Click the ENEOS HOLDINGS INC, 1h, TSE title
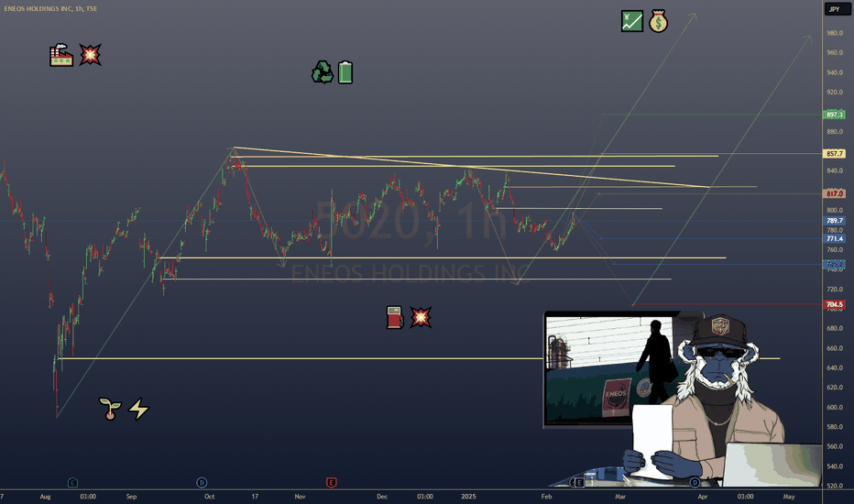The image size is (854, 504). pyautogui.click(x=50, y=9)
